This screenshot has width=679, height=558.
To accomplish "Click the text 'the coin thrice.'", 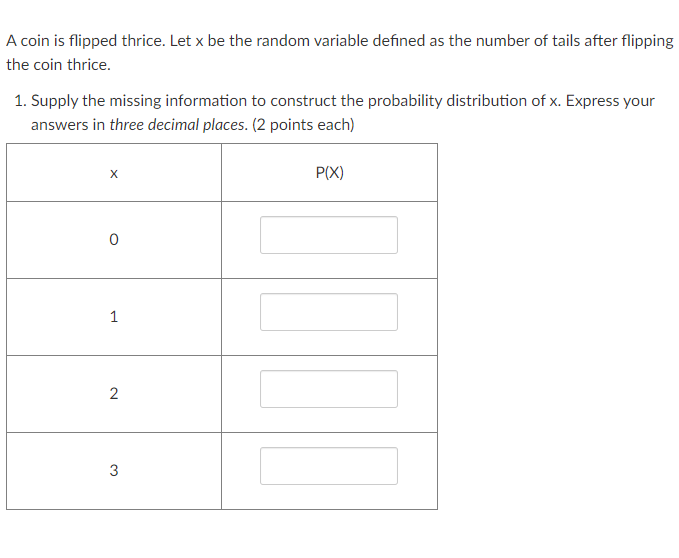I will (x=58, y=65).
